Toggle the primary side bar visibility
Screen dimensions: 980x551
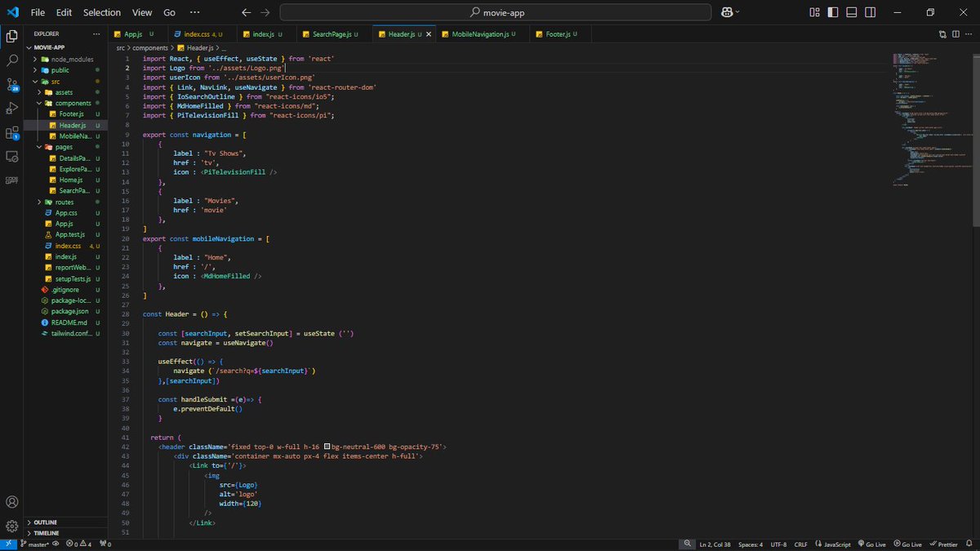click(833, 12)
